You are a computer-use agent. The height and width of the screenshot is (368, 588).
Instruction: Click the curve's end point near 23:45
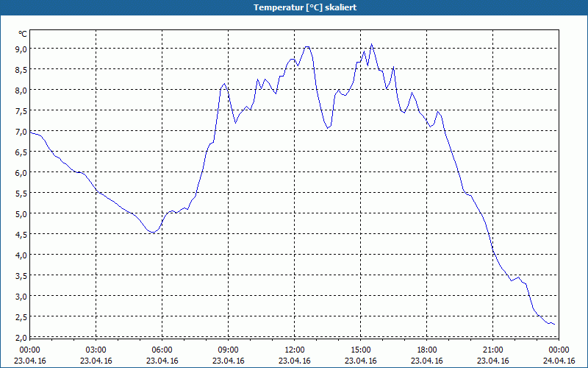tap(554, 324)
